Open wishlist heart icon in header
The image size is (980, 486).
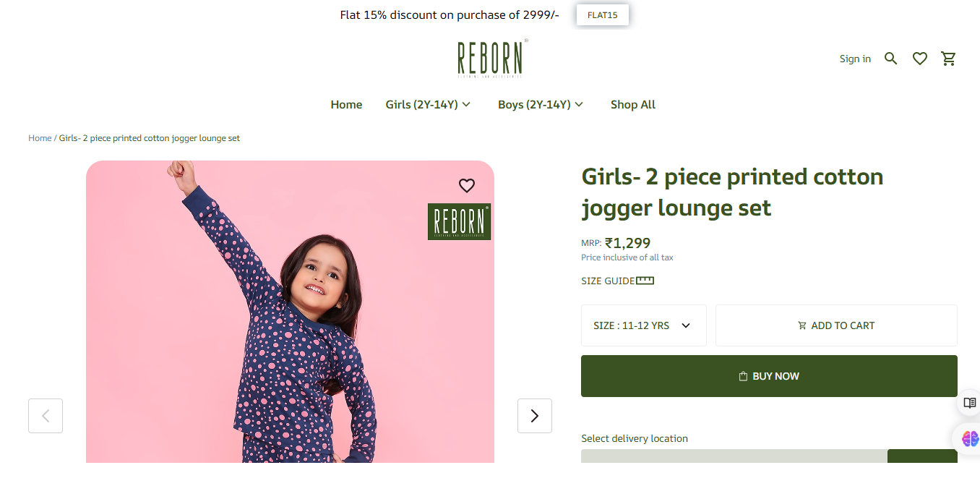click(919, 59)
